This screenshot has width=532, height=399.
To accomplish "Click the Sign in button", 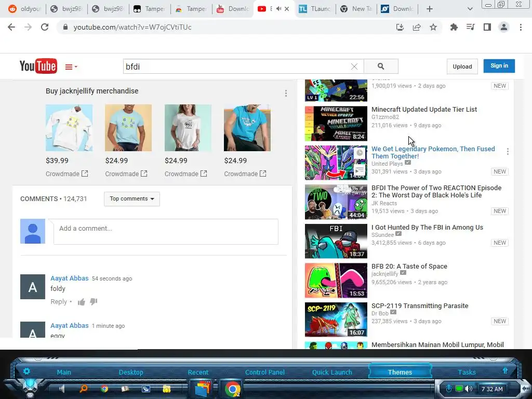I will click(499, 66).
